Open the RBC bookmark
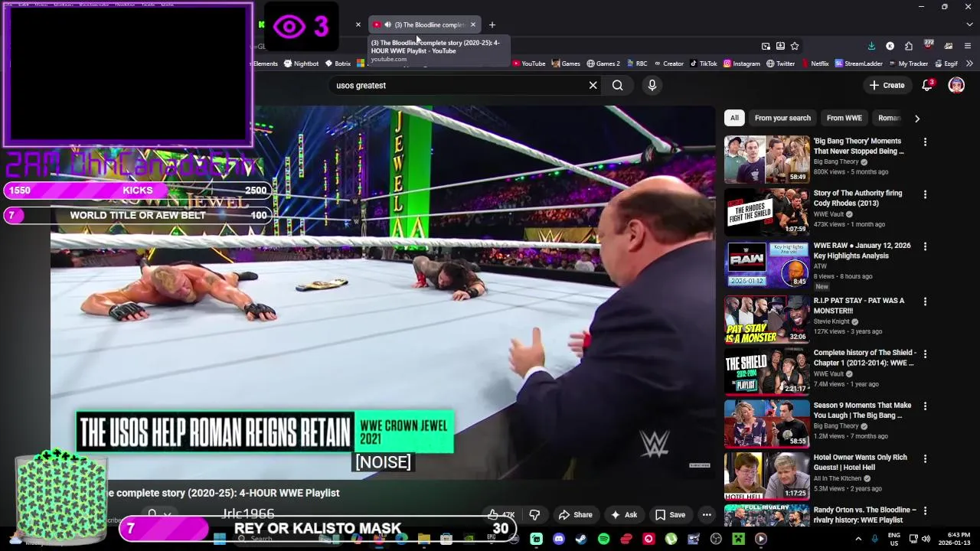This screenshot has height=551, width=980. coord(636,64)
